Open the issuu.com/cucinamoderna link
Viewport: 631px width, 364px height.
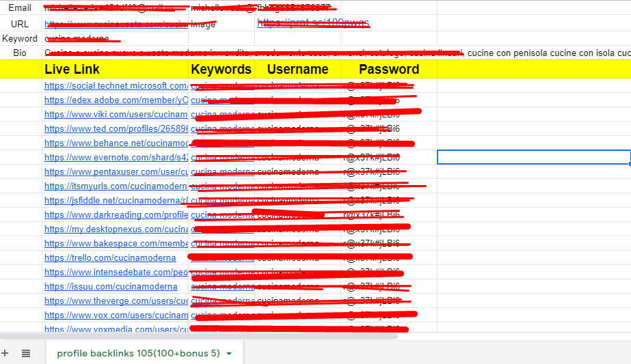111,286
